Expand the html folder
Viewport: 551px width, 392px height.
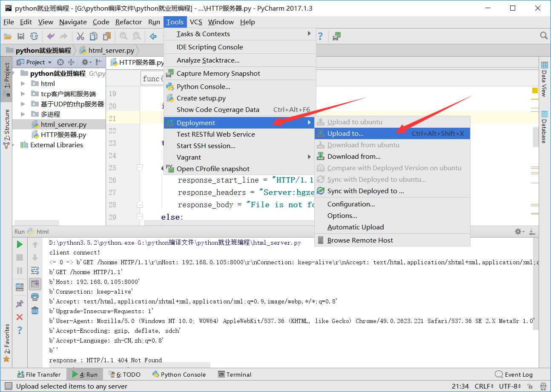tap(23, 83)
